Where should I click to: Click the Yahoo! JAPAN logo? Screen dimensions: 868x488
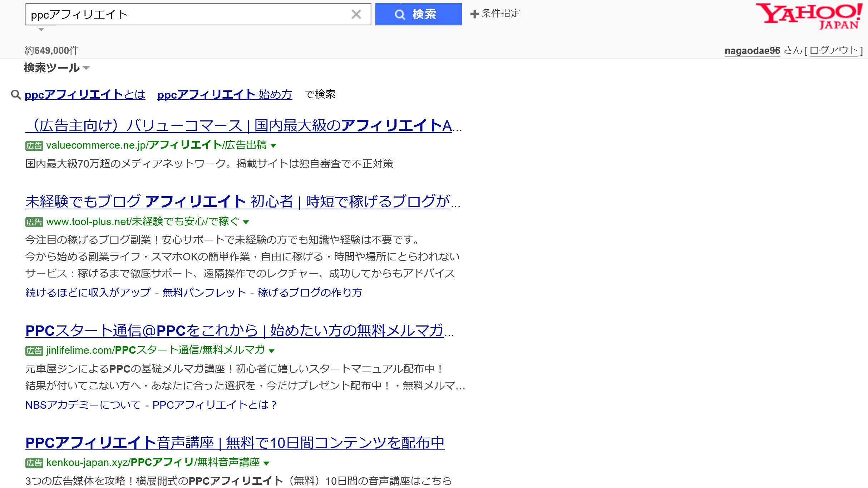click(809, 16)
